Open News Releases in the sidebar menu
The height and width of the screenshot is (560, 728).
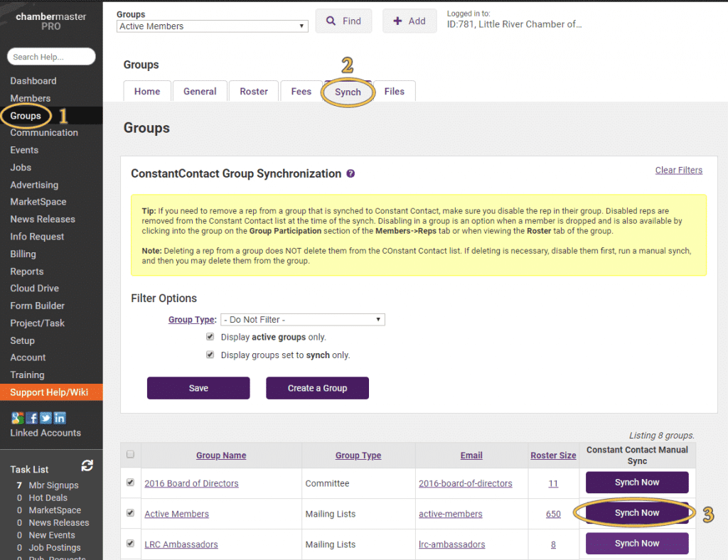point(43,219)
